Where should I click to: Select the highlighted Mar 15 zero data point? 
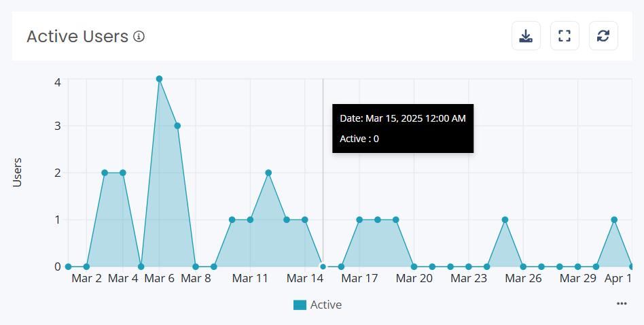click(323, 267)
